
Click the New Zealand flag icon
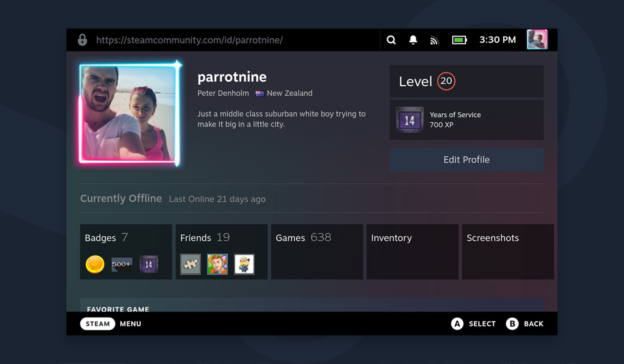[259, 93]
